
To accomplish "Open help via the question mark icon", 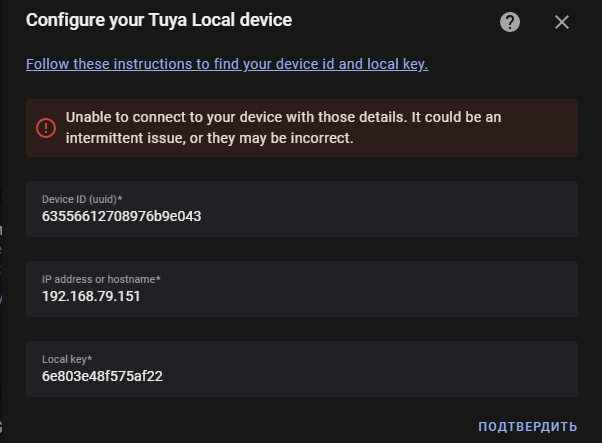I will pyautogui.click(x=510, y=22).
